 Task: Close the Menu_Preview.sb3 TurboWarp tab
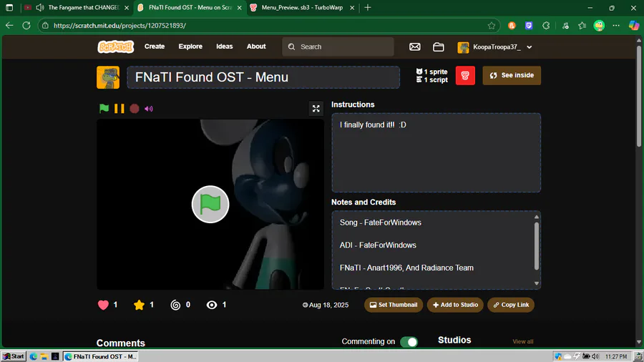pyautogui.click(x=352, y=8)
